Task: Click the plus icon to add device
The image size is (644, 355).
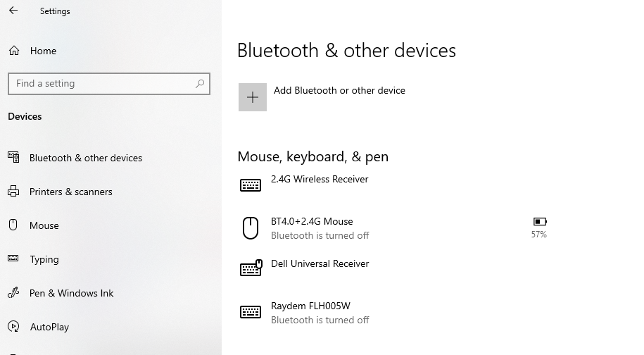Action: point(253,97)
